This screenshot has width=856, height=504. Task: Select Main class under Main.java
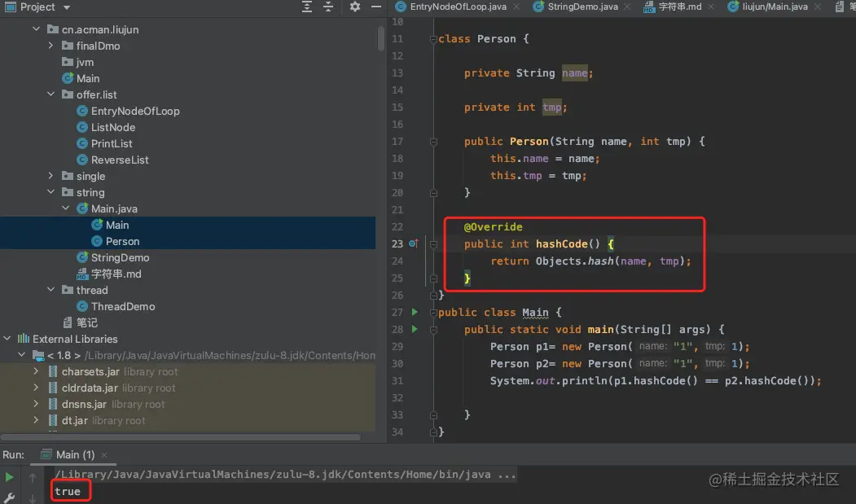click(110, 225)
